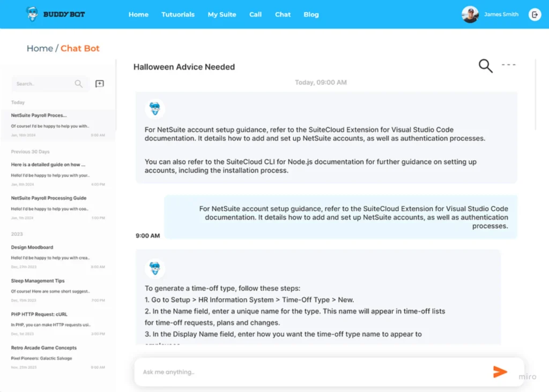Click James Smith's profile avatar
Image resolution: width=549 pixels, height=392 pixels.
coord(470,14)
